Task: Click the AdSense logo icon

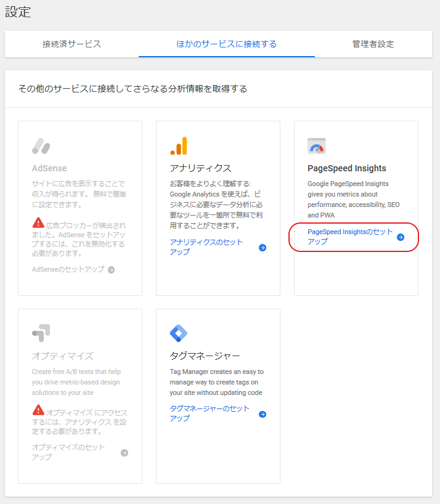Action: [x=41, y=146]
